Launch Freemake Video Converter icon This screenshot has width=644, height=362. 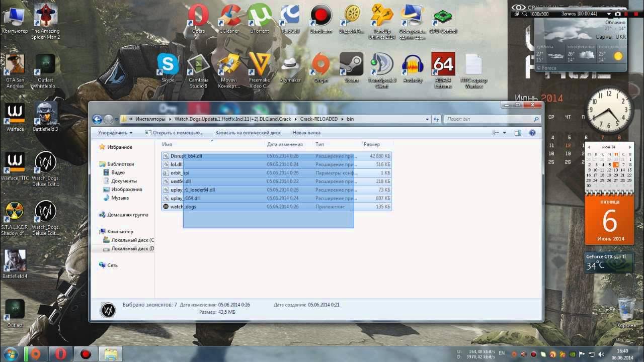coord(260,70)
